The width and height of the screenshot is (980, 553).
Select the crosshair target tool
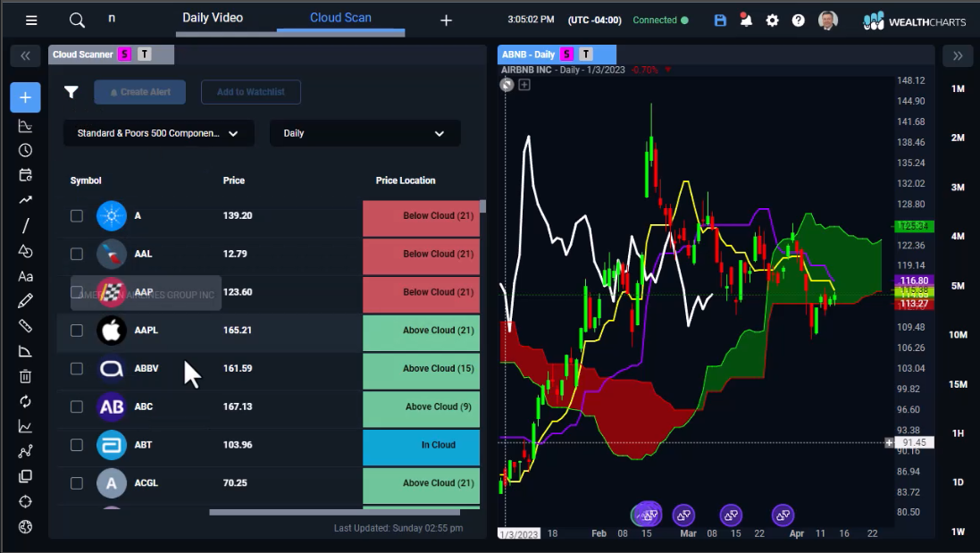point(25,502)
